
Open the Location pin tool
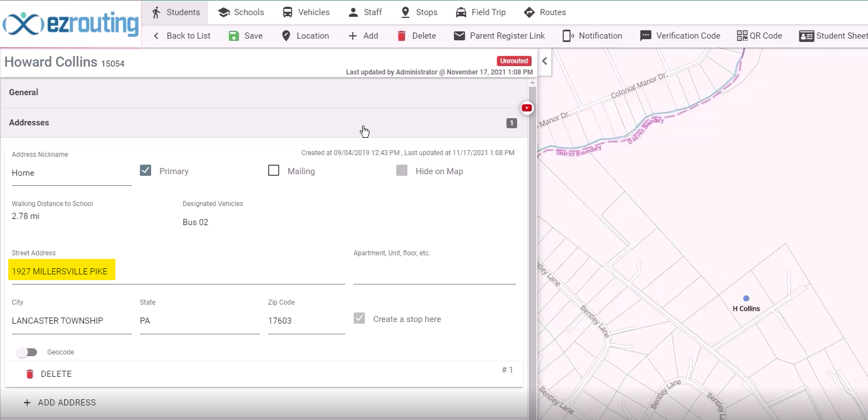tap(286, 36)
